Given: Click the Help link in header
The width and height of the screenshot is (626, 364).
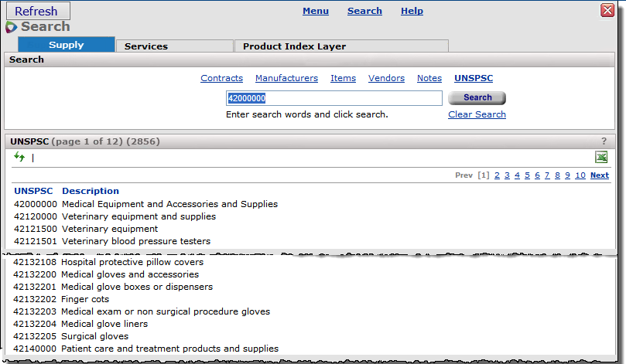Looking at the screenshot, I should [412, 11].
